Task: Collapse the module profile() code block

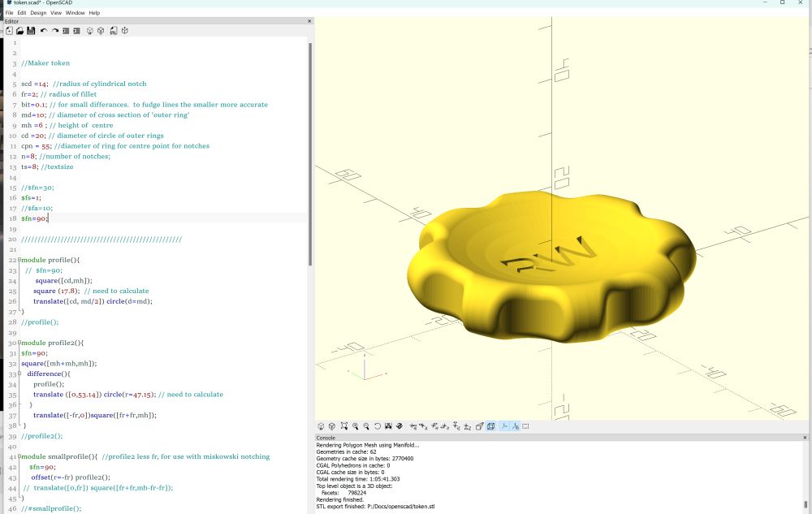Action: tap(19, 260)
